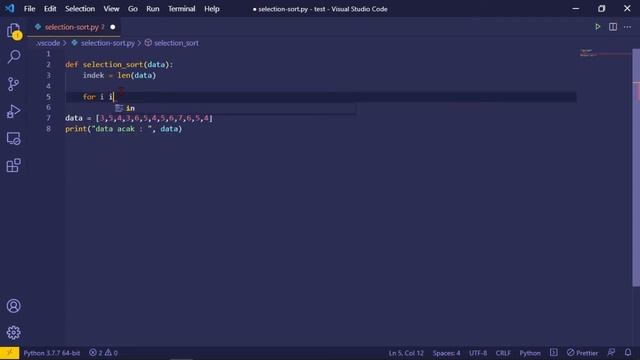Minimize the VS Code window
640x360 pixels.
click(576, 9)
